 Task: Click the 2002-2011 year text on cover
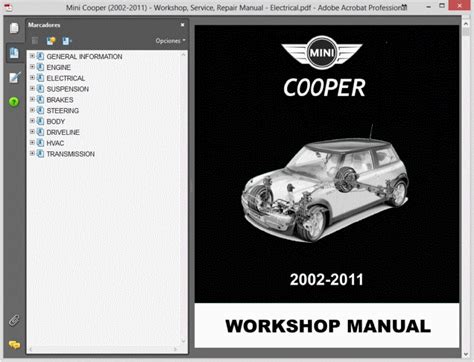click(327, 280)
